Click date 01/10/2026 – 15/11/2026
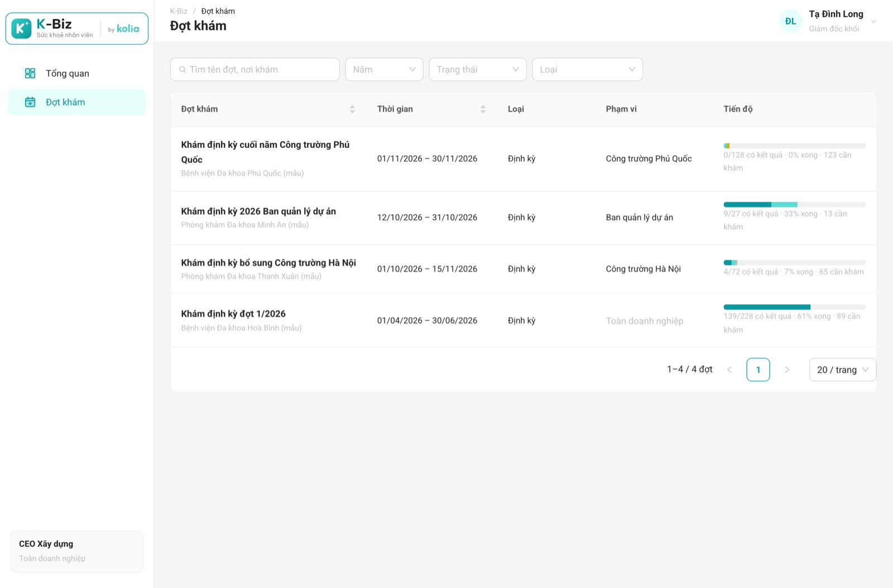893x588 pixels. coord(428,269)
